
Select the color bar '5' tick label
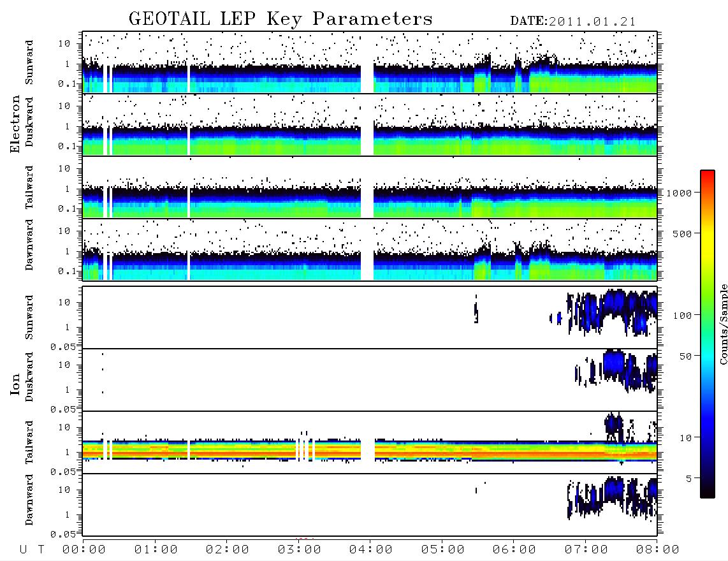coord(688,478)
